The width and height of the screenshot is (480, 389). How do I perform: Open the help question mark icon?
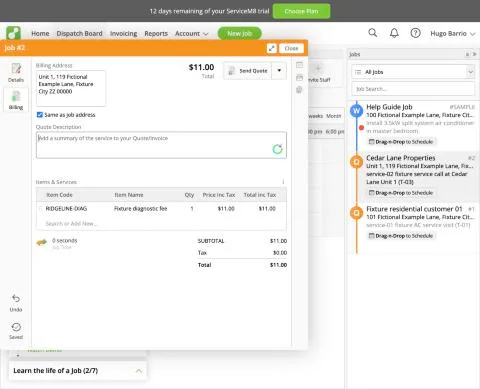tap(415, 33)
